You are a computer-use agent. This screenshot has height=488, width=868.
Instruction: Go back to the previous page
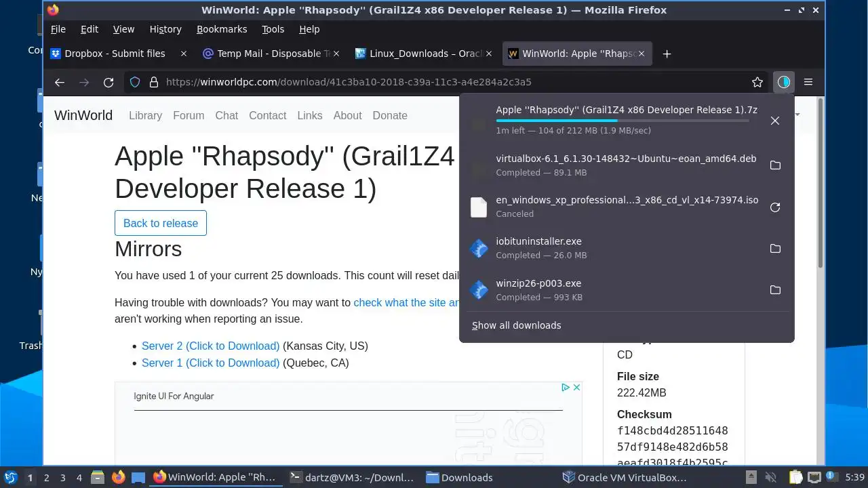click(x=60, y=82)
